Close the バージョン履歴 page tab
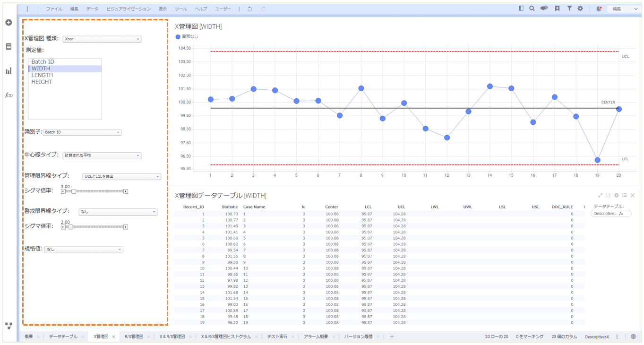The image size is (644, 345). [378, 337]
